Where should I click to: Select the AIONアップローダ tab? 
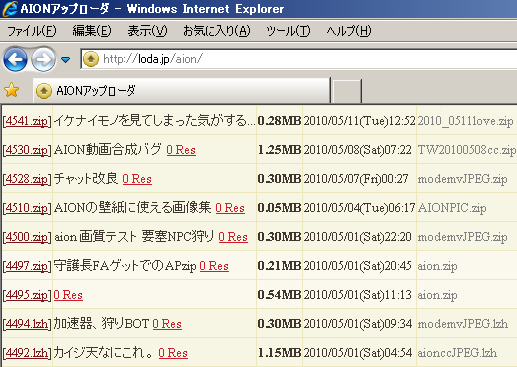[x=181, y=90]
